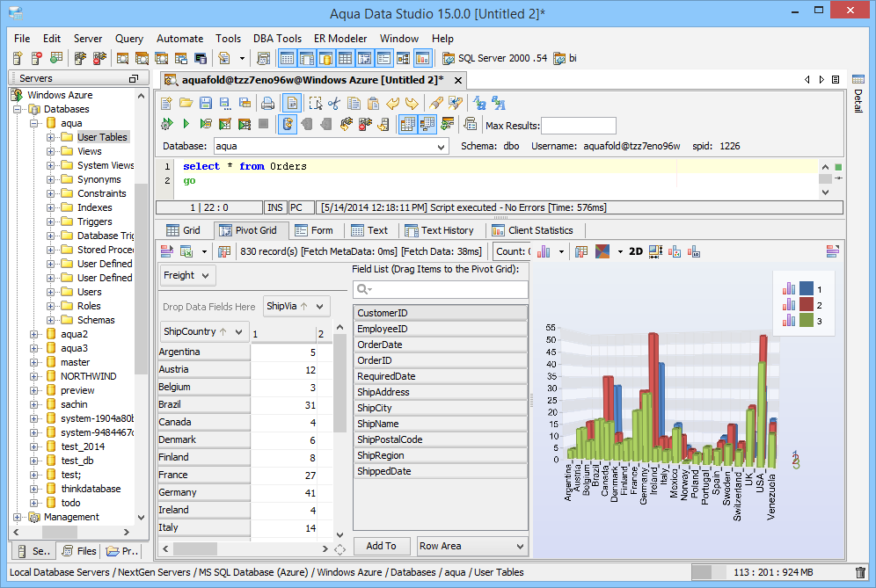Restore the Servers panel with window icon
The width and height of the screenshot is (876, 588).
tap(134, 79)
